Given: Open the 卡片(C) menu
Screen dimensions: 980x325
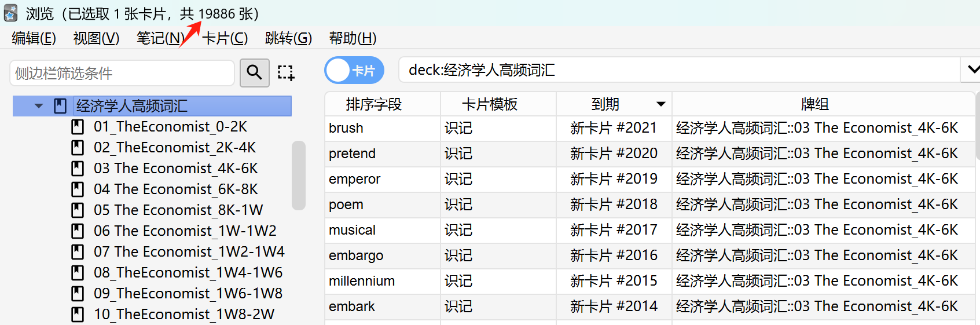Looking at the screenshot, I should 225,38.
